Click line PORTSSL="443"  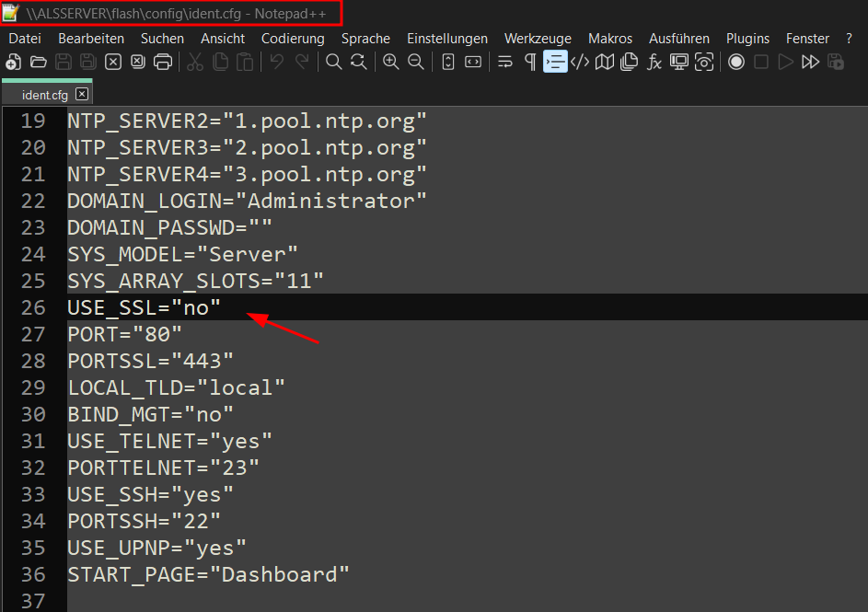point(151,361)
